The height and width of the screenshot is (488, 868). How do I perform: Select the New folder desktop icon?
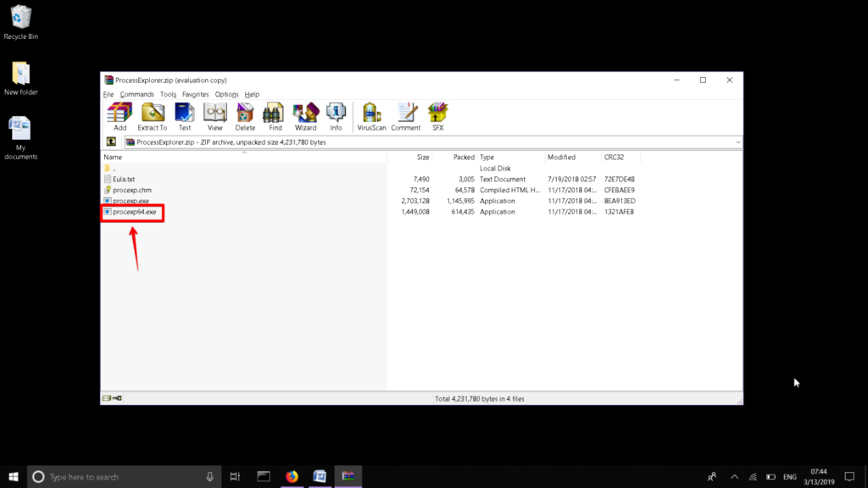pos(20,79)
